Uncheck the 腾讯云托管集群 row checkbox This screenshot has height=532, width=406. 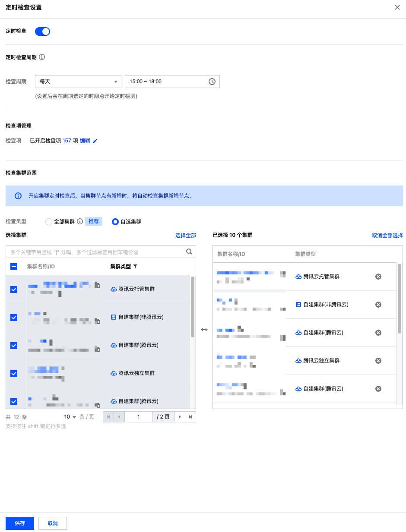[14, 290]
